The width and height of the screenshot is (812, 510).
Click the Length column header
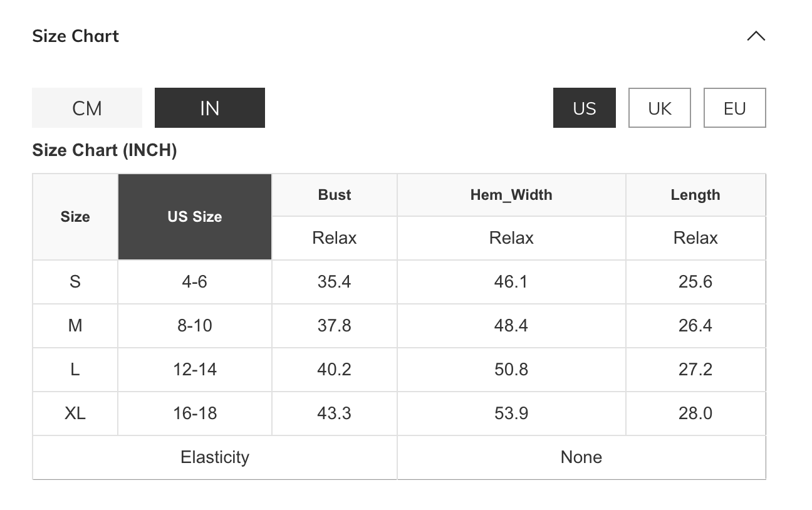[695, 195]
